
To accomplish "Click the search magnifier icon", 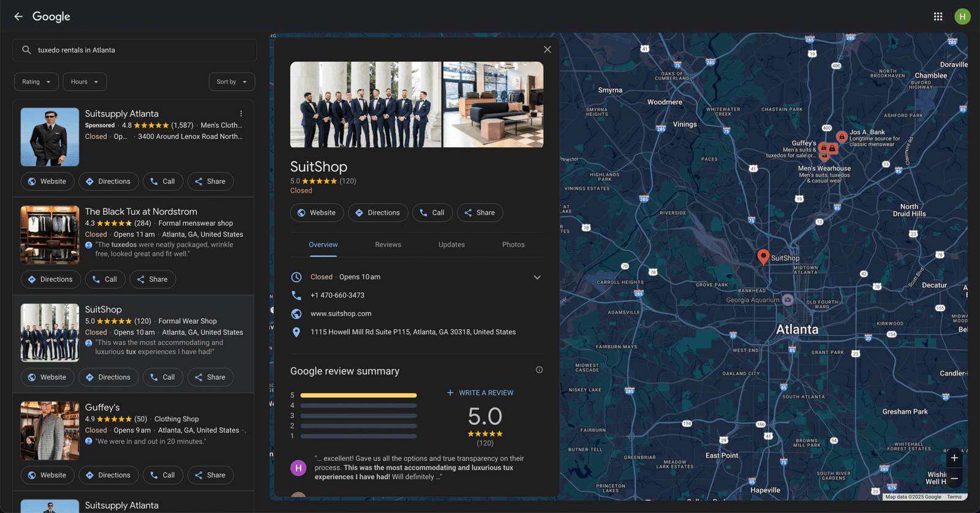I will (x=26, y=50).
